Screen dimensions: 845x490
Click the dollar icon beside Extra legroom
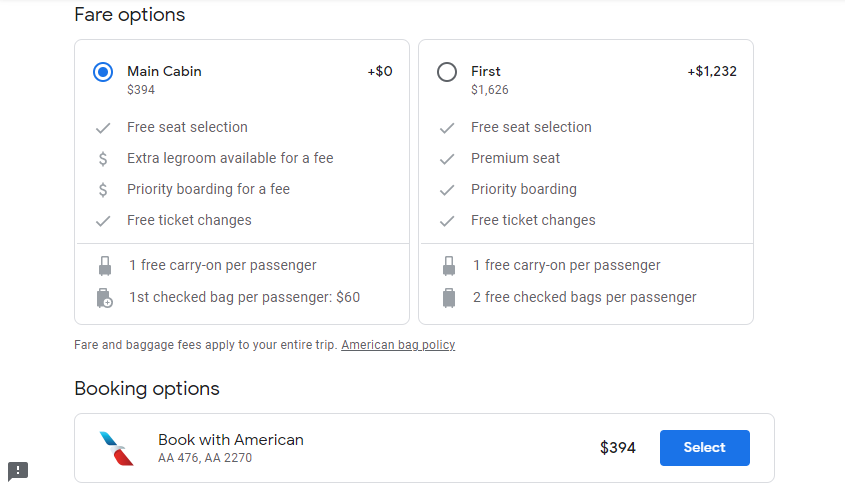tap(103, 158)
